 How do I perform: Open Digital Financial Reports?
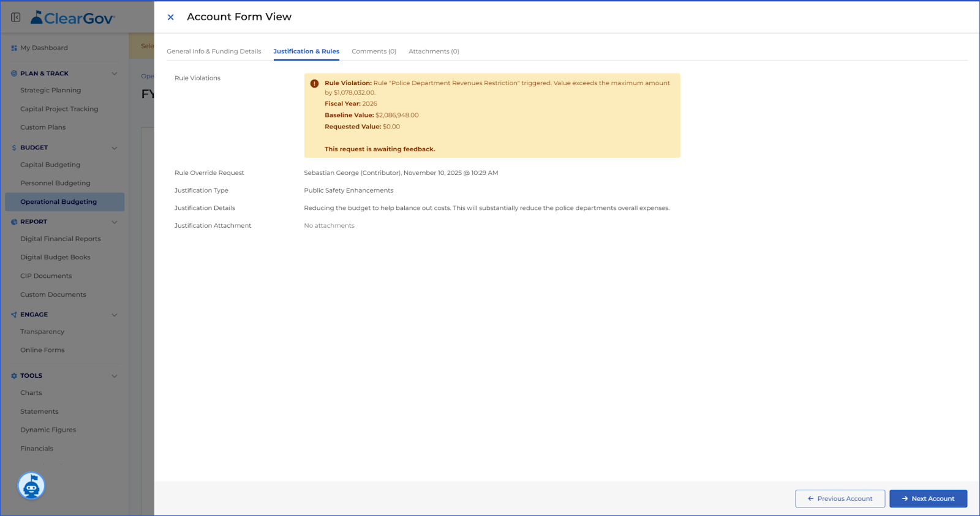(61, 239)
